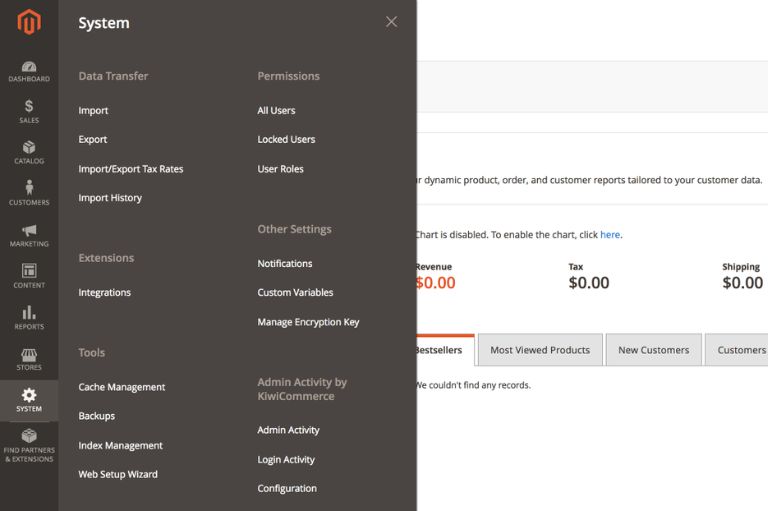Open Manage Encryption Key setting

tap(308, 322)
